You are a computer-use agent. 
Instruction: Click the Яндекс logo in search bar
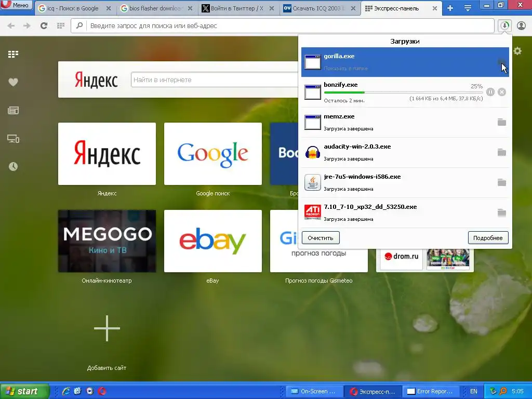pos(96,79)
